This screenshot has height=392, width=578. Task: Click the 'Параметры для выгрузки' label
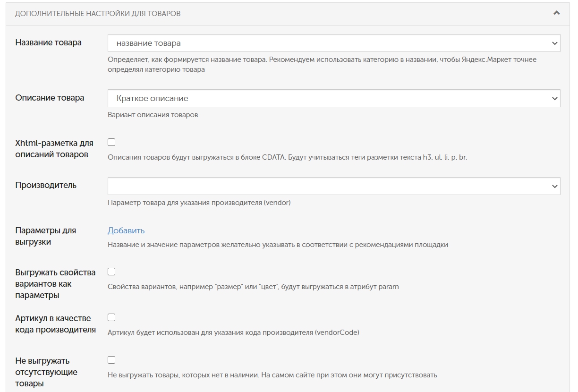tap(45, 236)
